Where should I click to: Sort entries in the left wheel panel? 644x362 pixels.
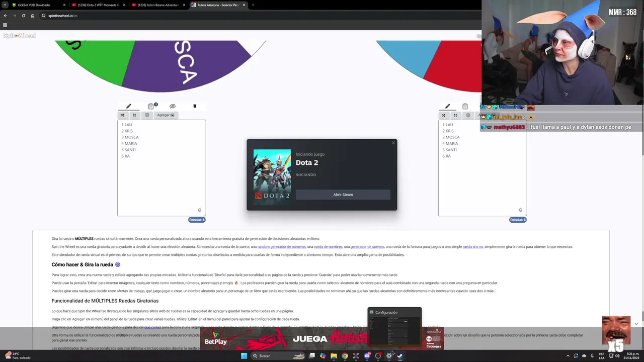(x=134, y=115)
